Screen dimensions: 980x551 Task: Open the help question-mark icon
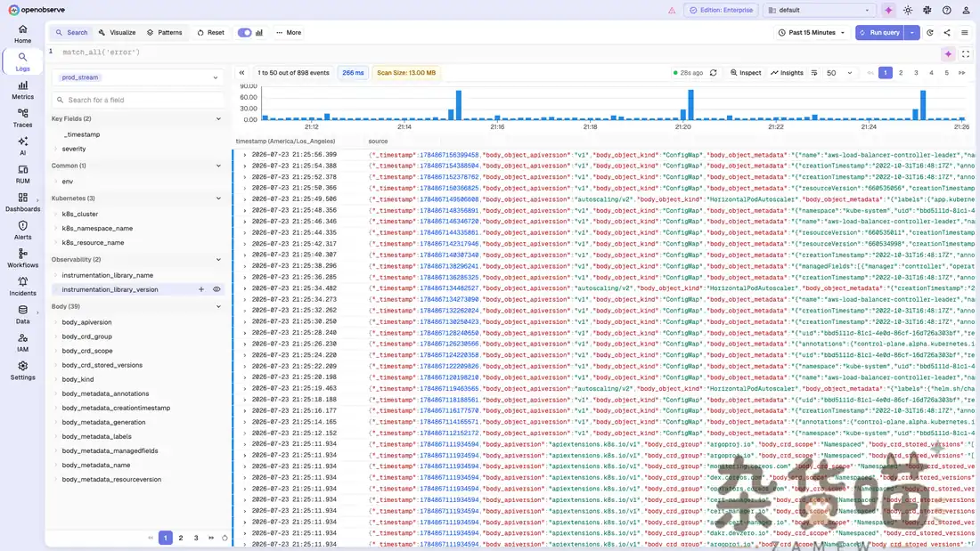click(947, 10)
